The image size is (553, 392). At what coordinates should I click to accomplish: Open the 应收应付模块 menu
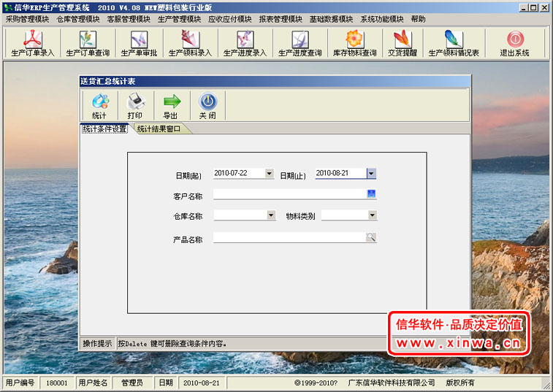click(229, 19)
